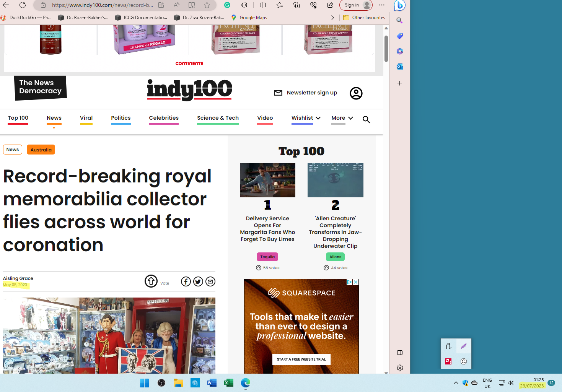Image resolution: width=562 pixels, height=392 pixels.
Task: Open the Bing chat sidebar button
Action: (x=399, y=5)
